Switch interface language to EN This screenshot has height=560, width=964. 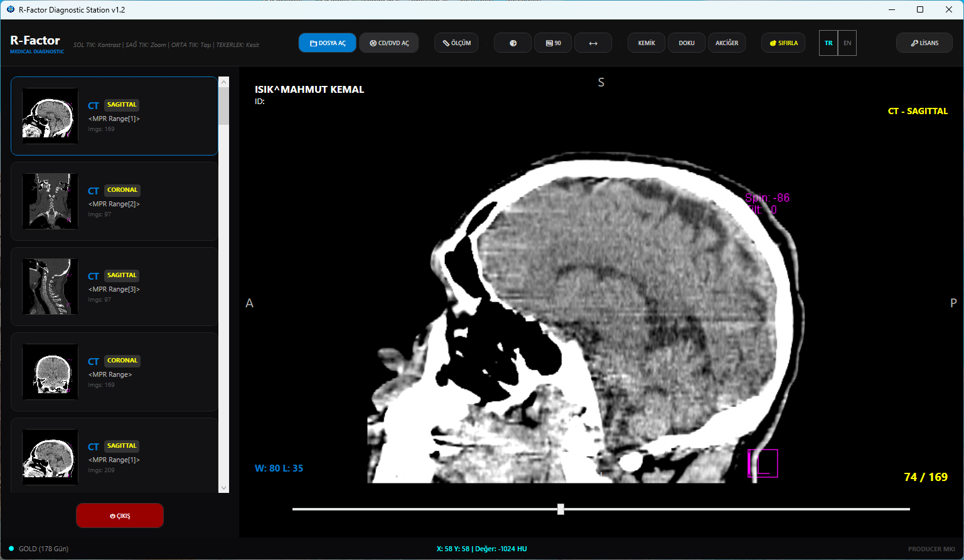[x=847, y=43]
